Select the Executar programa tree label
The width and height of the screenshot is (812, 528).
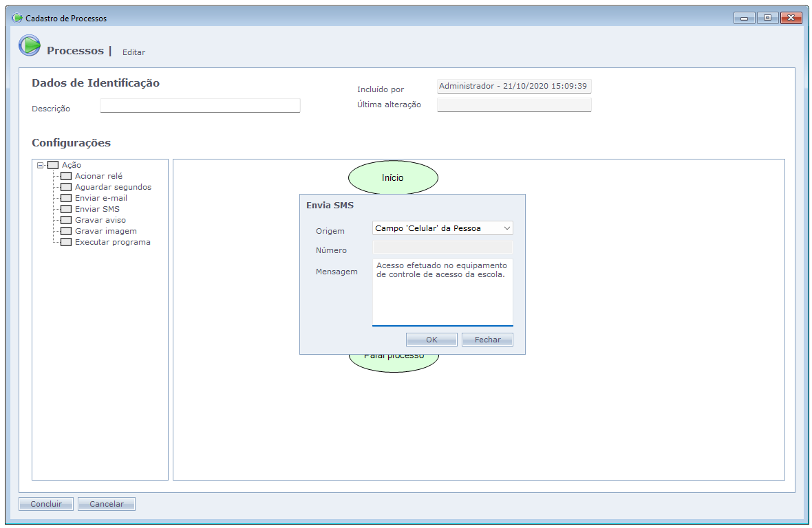click(112, 242)
